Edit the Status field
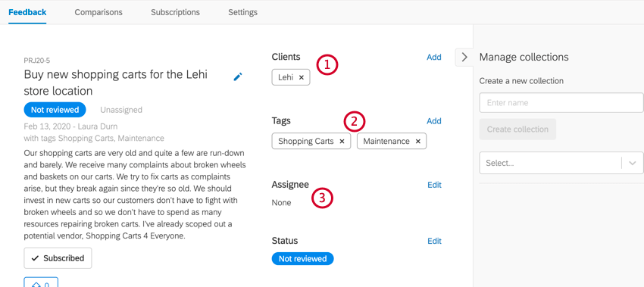644x287 pixels. tap(435, 241)
